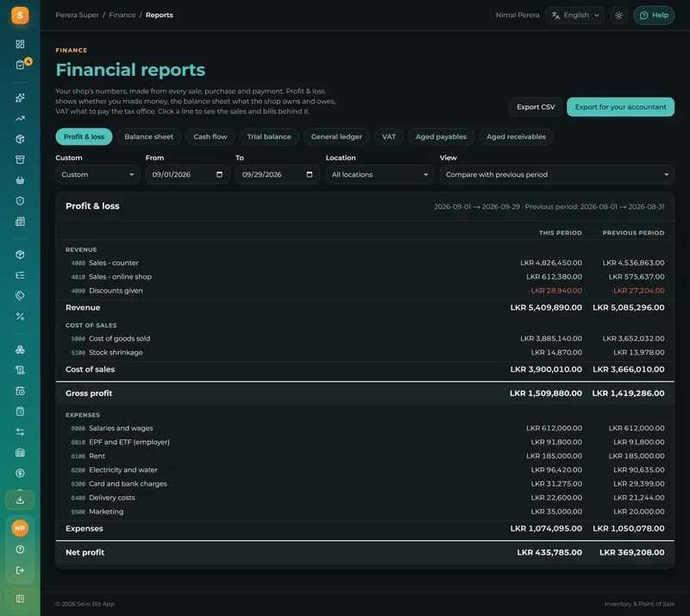The image size is (690, 616).
Task: Open the Salaries and wages line
Action: [x=365, y=428]
